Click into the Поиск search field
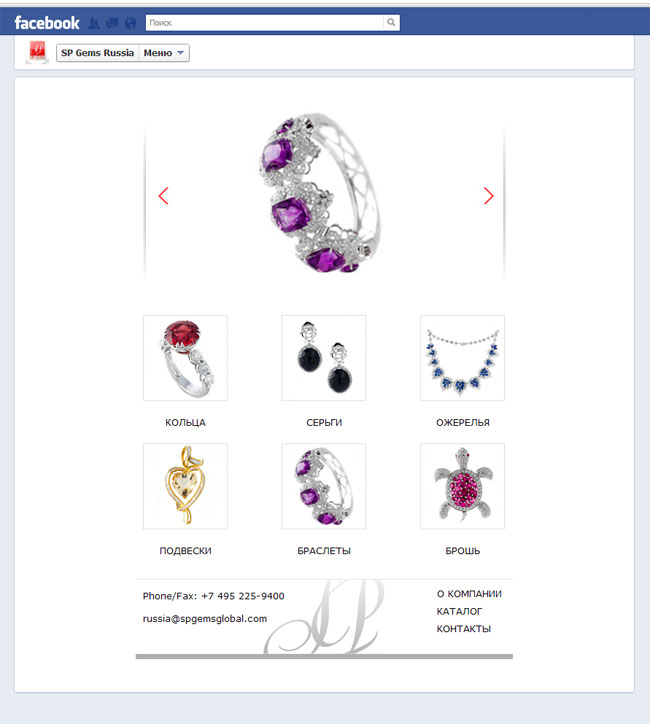Viewport: 650px width, 724px height. click(265, 23)
